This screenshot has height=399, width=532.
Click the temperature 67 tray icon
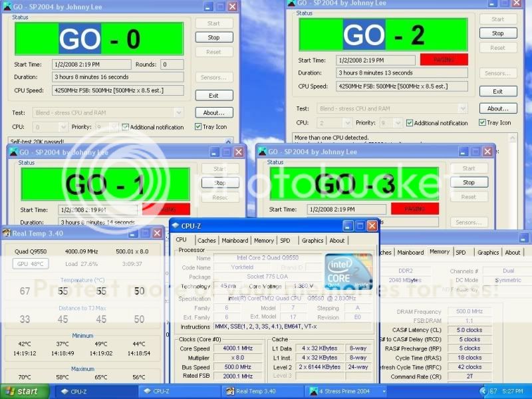click(493, 392)
